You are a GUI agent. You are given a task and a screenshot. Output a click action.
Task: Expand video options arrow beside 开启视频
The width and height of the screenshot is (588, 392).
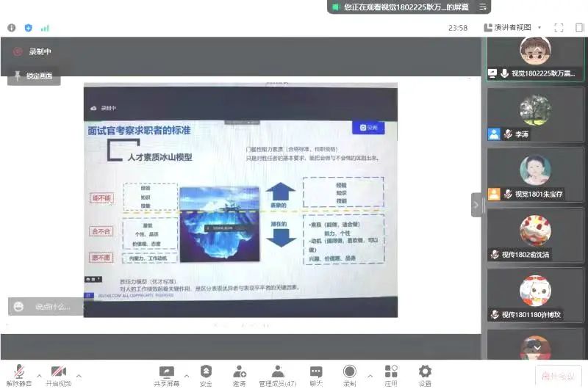tap(79, 376)
